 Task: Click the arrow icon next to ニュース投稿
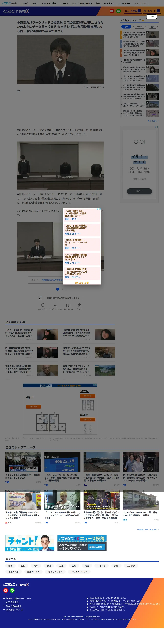139,11
